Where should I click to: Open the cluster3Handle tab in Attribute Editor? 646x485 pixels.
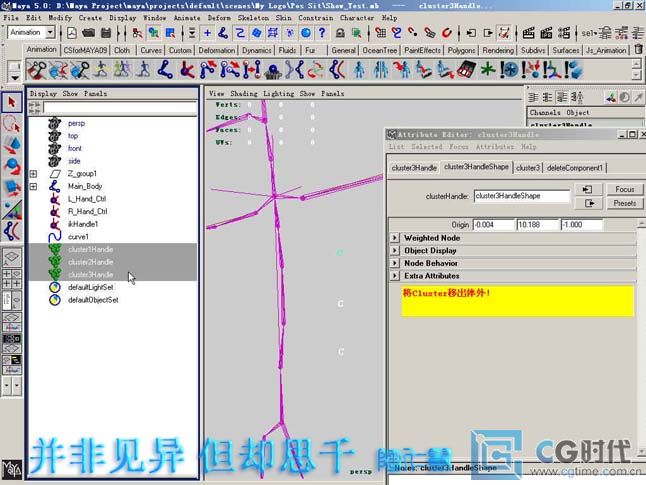point(414,168)
